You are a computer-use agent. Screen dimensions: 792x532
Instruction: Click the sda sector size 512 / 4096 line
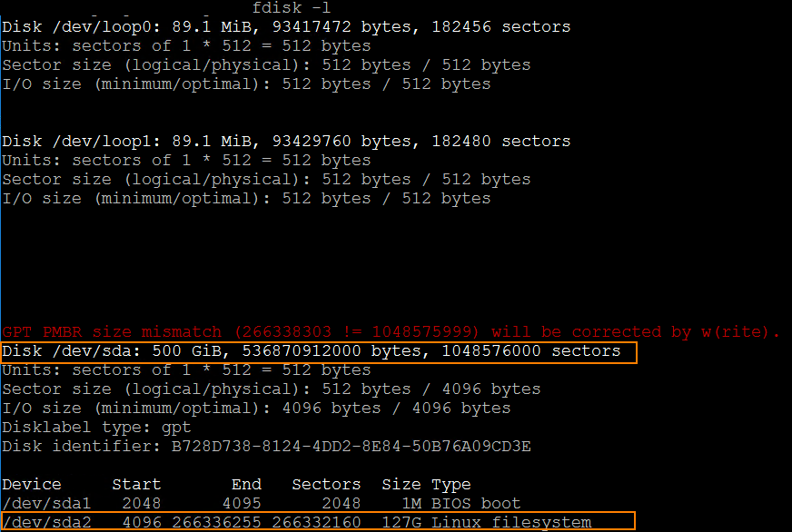click(x=272, y=389)
